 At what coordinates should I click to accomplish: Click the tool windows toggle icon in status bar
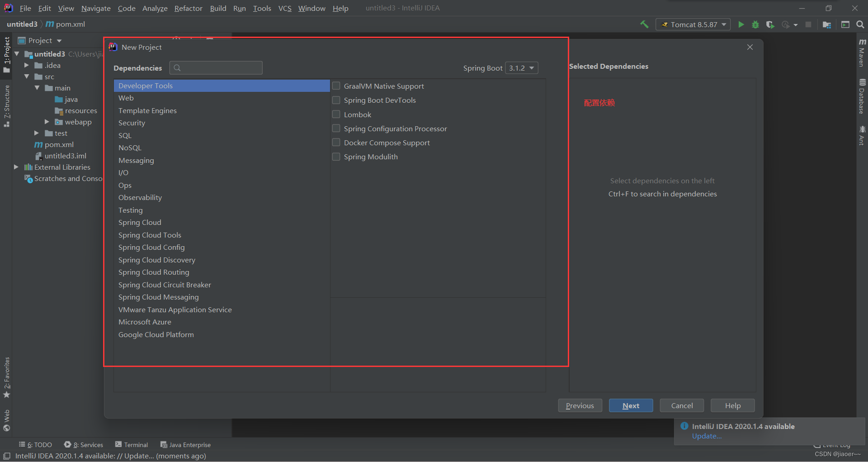tap(7, 456)
